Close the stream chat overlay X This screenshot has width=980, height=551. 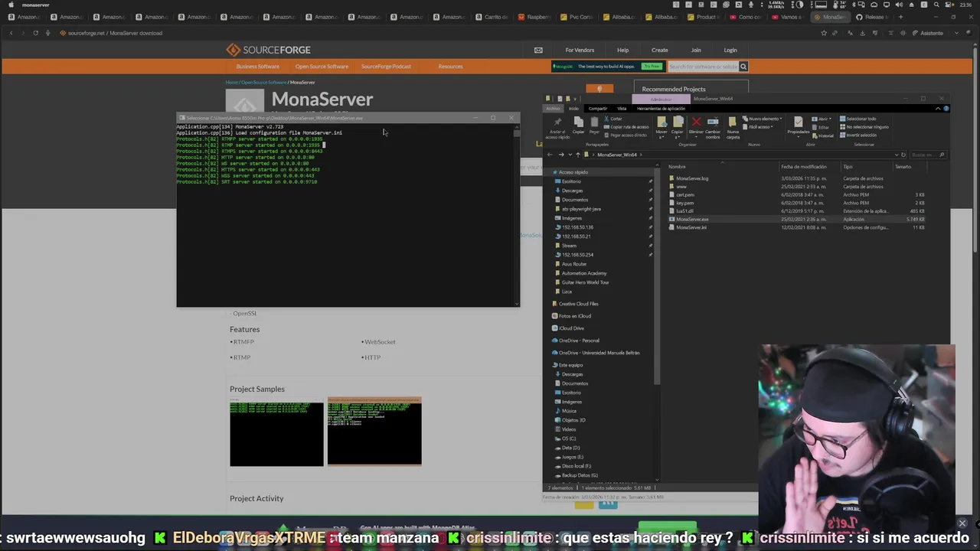click(962, 523)
